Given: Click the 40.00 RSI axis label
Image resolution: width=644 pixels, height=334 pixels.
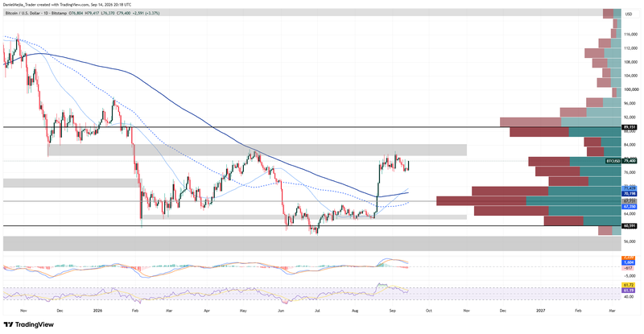Looking at the screenshot, I should point(629,297).
